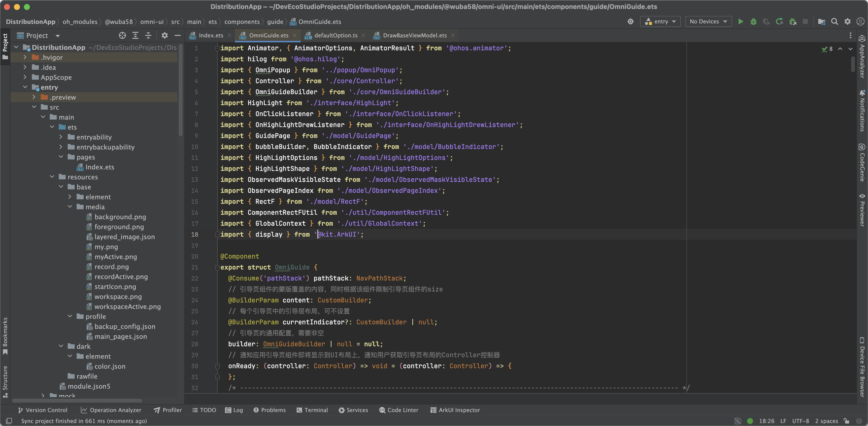The width and height of the screenshot is (868, 426).
Task: Open the entry module configuration dropdown
Action: pyautogui.click(x=660, y=22)
